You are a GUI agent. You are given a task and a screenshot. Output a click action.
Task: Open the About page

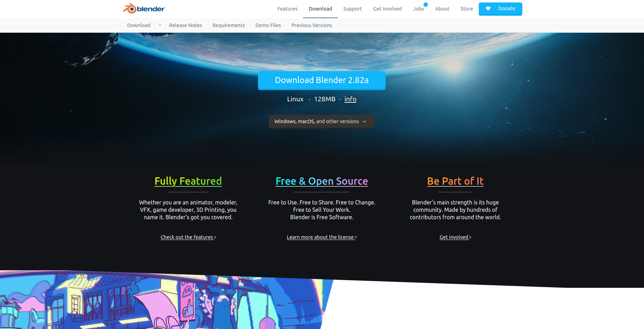click(442, 9)
